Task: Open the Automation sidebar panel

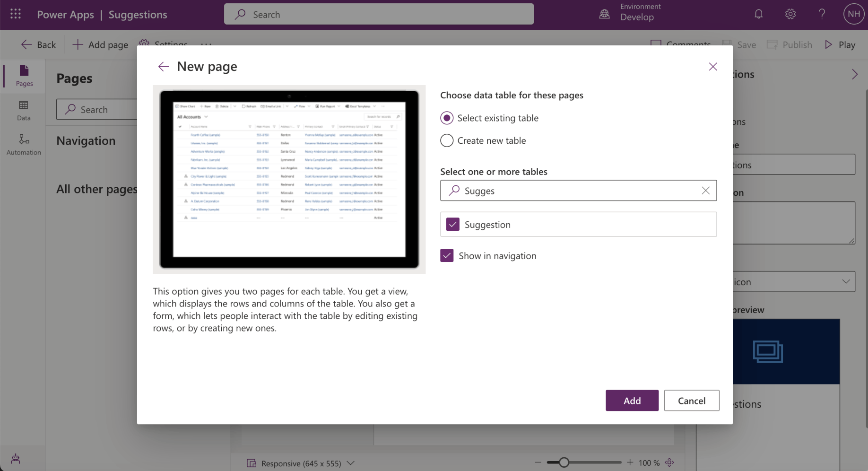Action: tap(24, 144)
